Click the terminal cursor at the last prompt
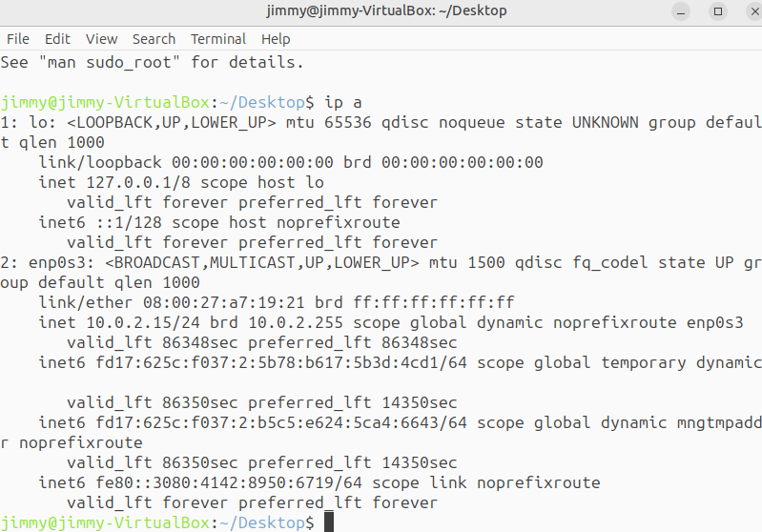 (329, 522)
